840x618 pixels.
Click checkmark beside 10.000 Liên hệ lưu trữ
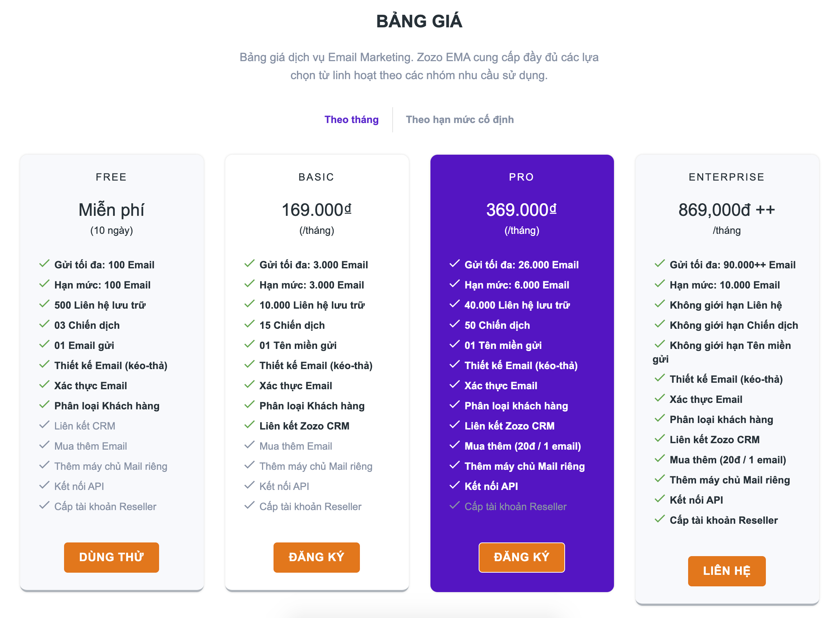point(249,304)
